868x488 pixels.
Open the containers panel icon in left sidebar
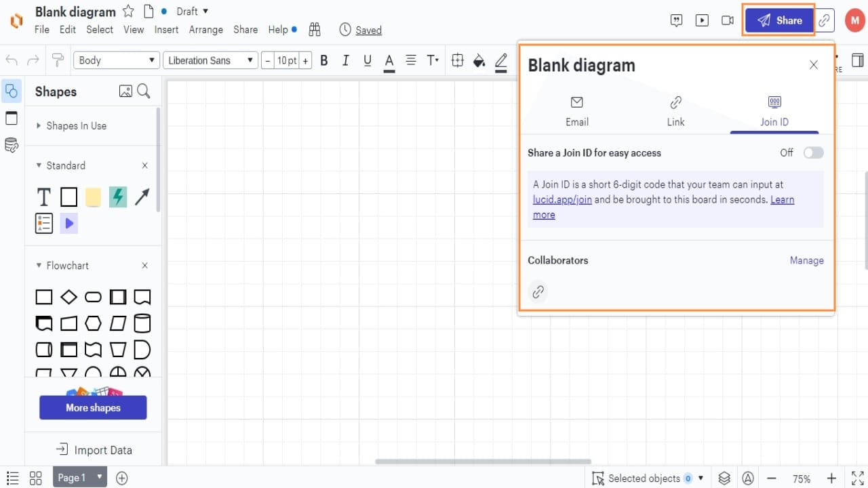click(x=12, y=118)
